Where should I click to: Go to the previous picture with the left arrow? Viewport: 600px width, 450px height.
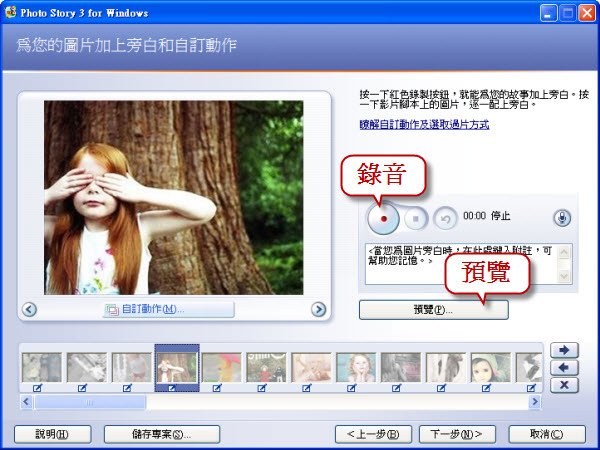coord(29,309)
